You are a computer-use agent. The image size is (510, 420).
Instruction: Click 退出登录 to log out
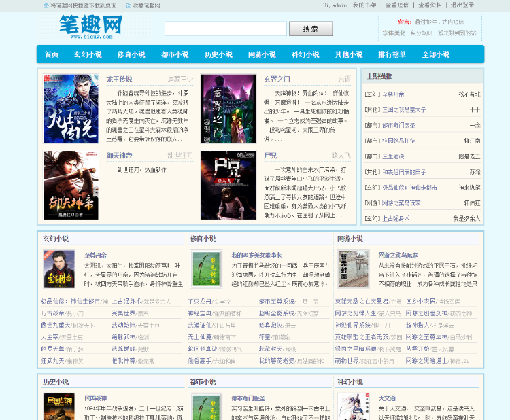pos(462,5)
